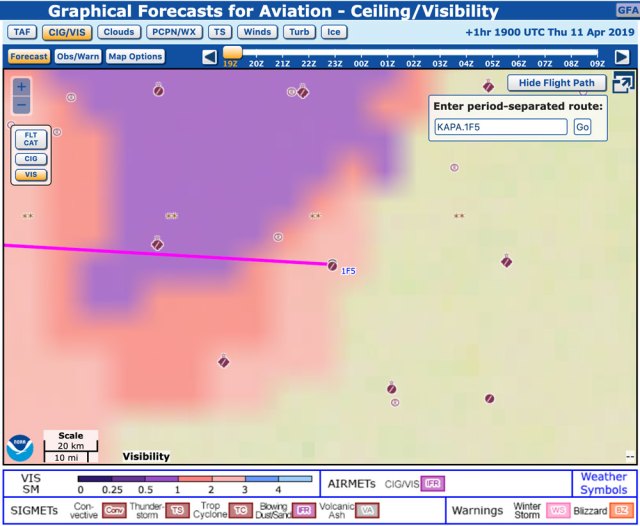Jump timeline to 00Z
Viewport: 640px width, 526px height.
point(361,64)
